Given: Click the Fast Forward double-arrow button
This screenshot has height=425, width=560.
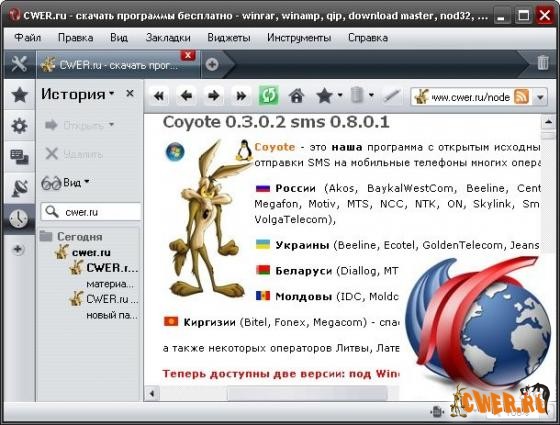Looking at the screenshot, I should pos(241,96).
